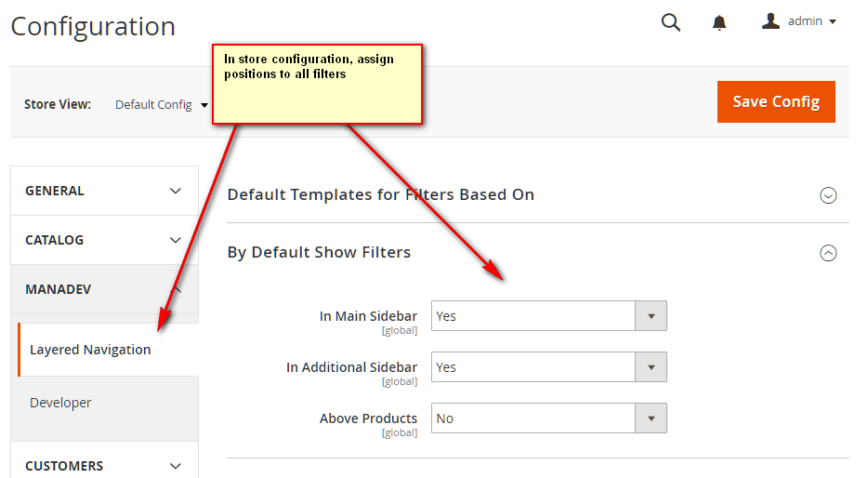868x478 pixels.
Task: Click the Save Config button
Action: coord(775,101)
